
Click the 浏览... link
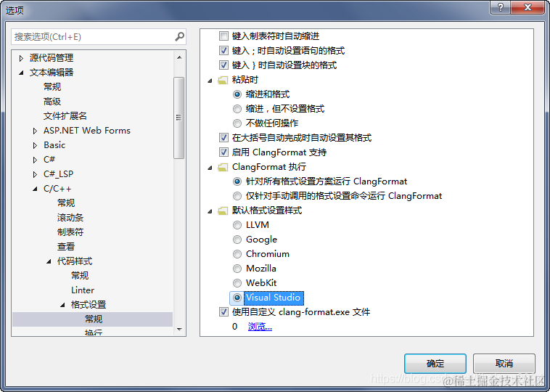coord(260,327)
